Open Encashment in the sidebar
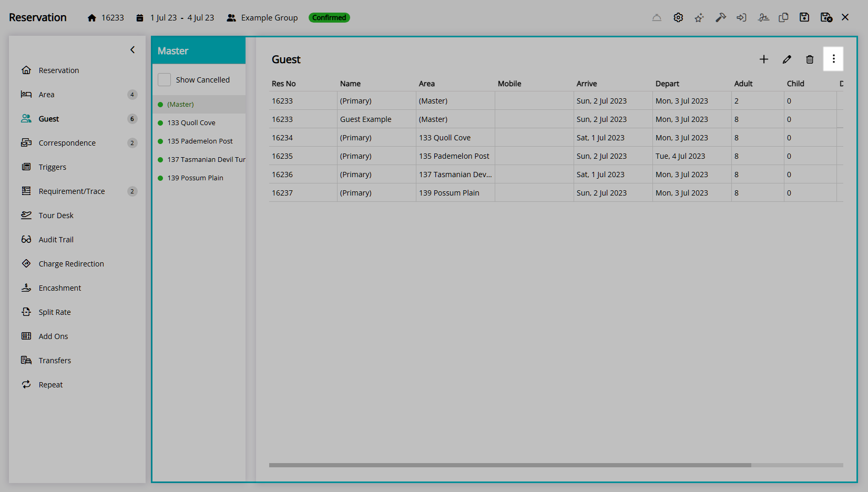868x492 pixels. [x=60, y=288]
